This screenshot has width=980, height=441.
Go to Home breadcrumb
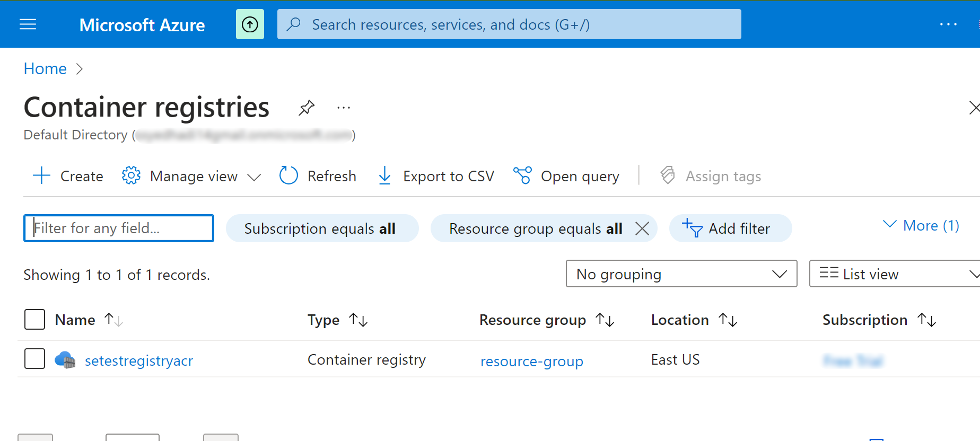tap(45, 68)
